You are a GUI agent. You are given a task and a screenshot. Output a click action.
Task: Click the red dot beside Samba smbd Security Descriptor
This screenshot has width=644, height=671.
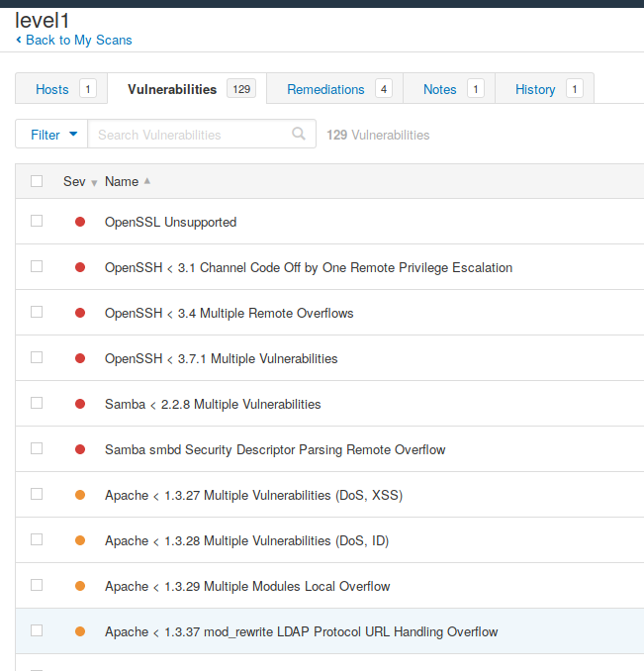[x=80, y=449]
